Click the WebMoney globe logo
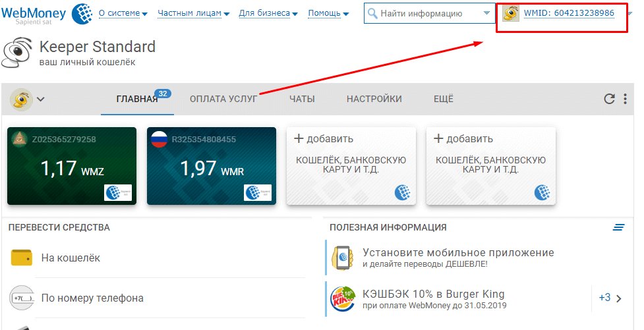 click(x=82, y=13)
